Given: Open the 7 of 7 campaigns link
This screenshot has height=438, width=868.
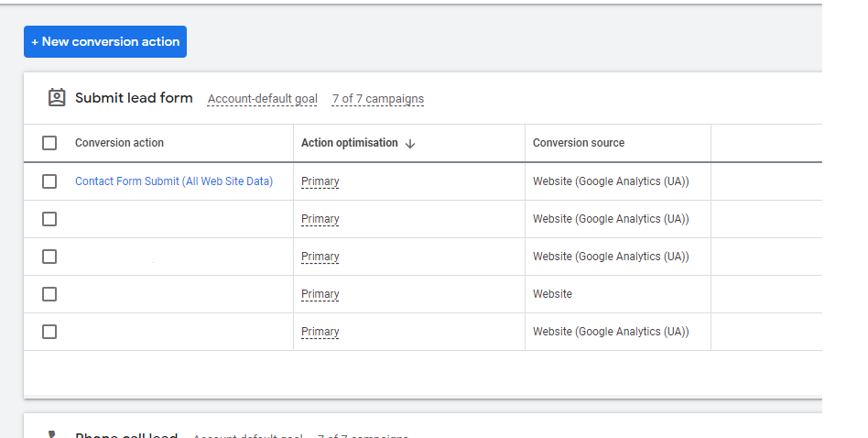Looking at the screenshot, I should tap(377, 99).
